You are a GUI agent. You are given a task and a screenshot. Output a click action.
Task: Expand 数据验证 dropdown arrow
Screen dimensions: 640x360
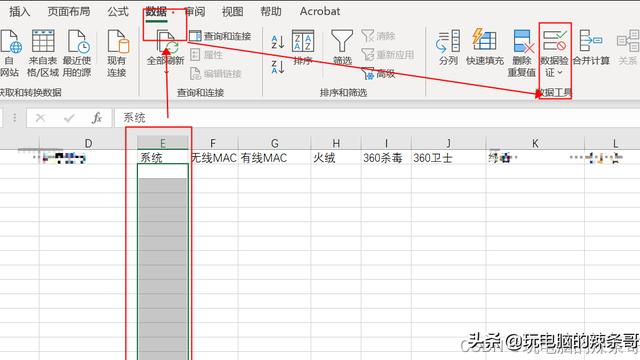[560, 73]
